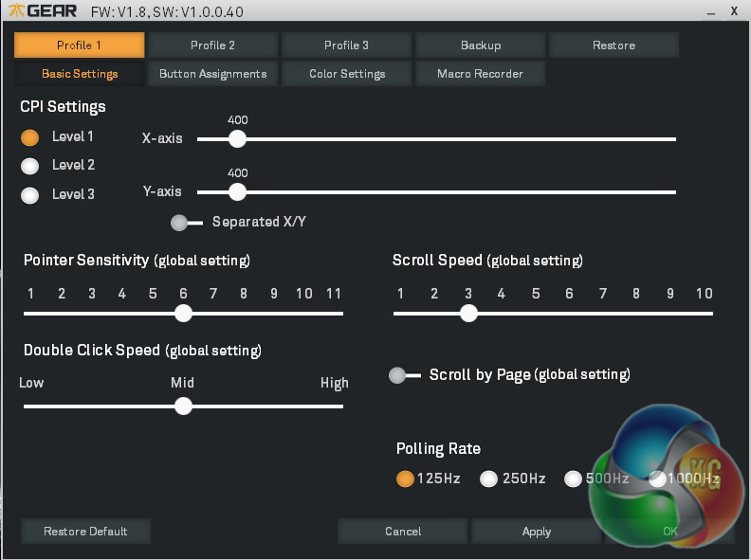Select 250Hz polling rate
This screenshot has height=560, width=751.
488,479
